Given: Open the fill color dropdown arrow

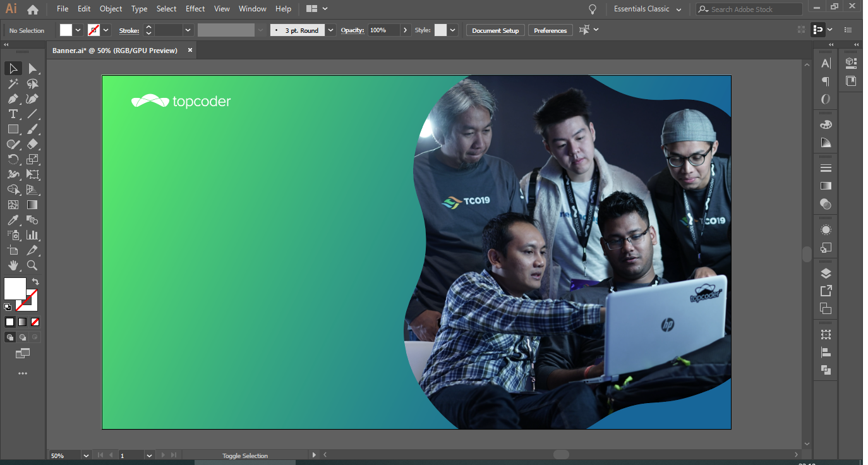Looking at the screenshot, I should pos(78,30).
